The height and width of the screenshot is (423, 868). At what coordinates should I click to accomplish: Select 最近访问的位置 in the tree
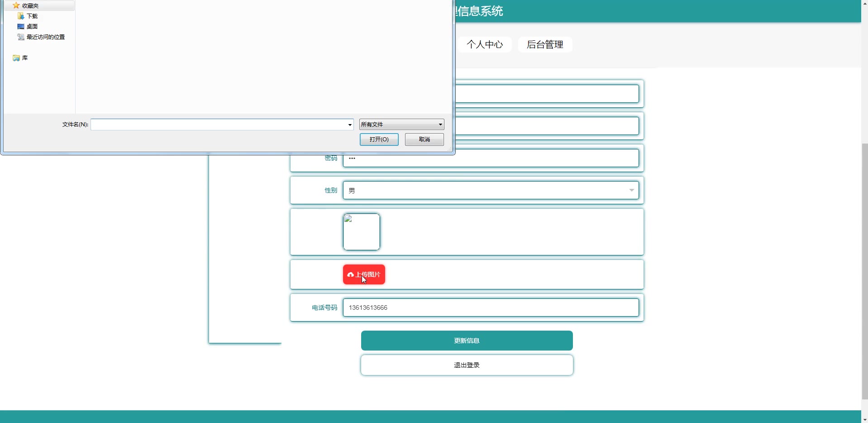[46, 37]
